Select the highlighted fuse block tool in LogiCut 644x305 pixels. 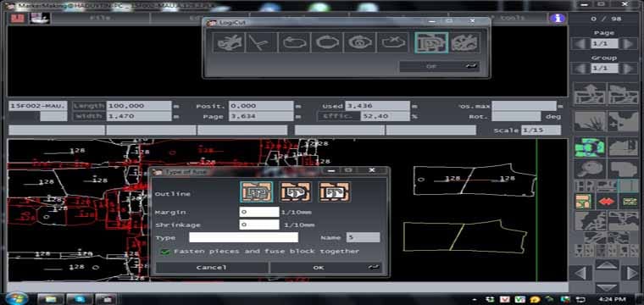click(430, 42)
